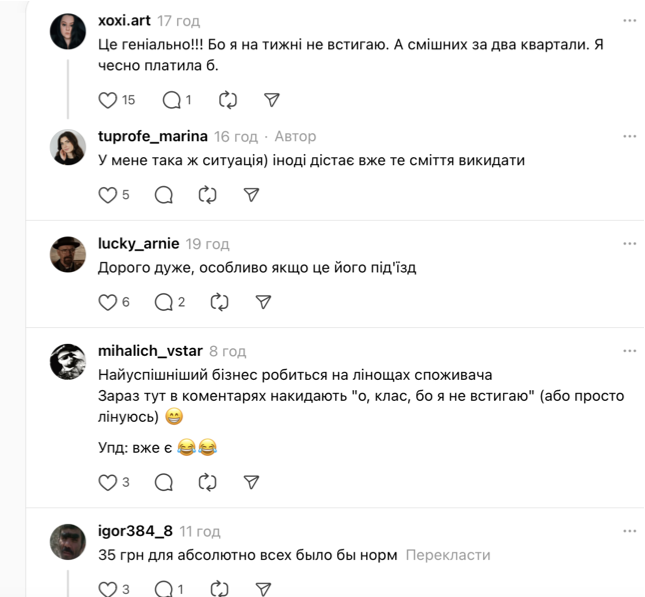The height and width of the screenshot is (597, 645).
Task: Repost xoxi.art's comment
Action: click(227, 100)
